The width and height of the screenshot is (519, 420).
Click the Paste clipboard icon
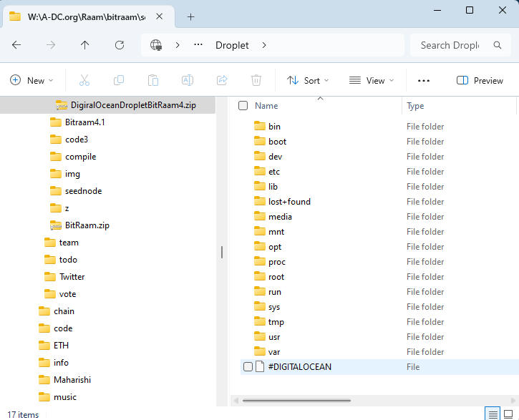click(153, 80)
